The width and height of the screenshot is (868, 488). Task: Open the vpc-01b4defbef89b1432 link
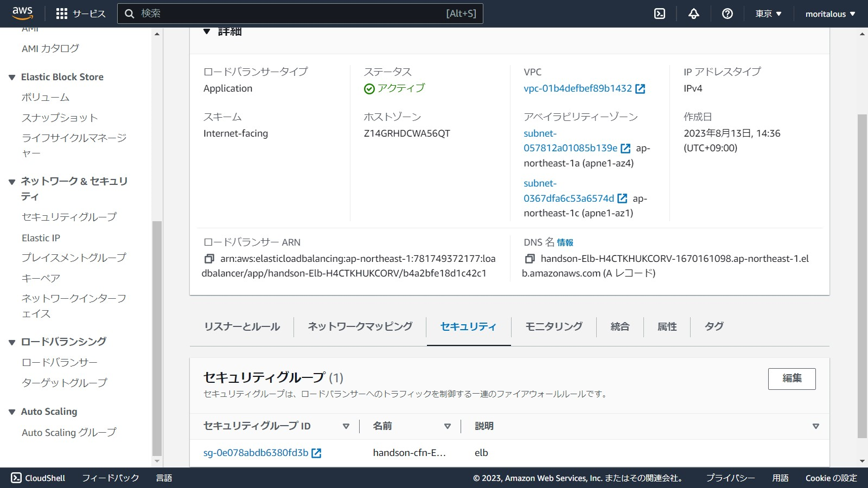click(578, 88)
